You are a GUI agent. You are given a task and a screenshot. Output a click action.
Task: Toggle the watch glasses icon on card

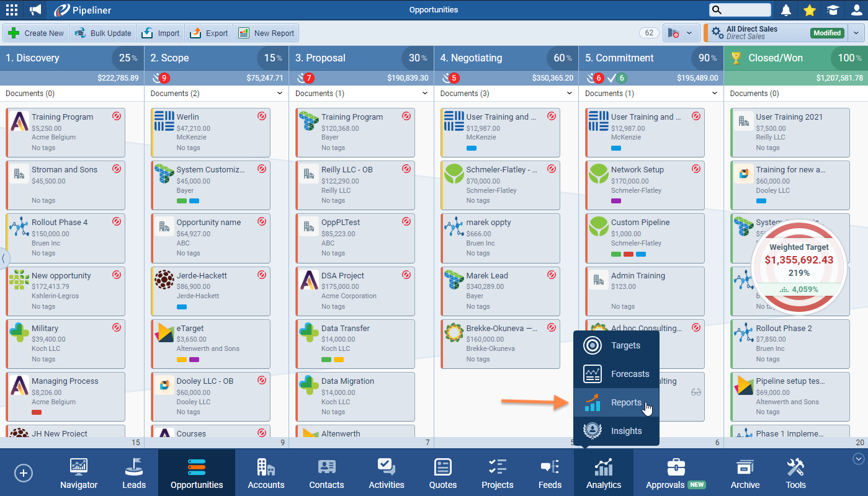pos(696,392)
